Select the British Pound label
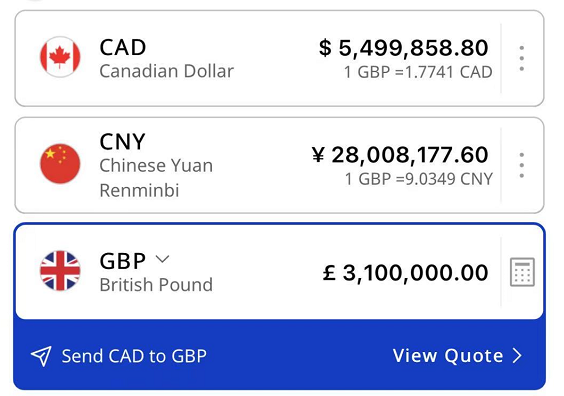Screen dimensions: 564x396 coord(156,285)
